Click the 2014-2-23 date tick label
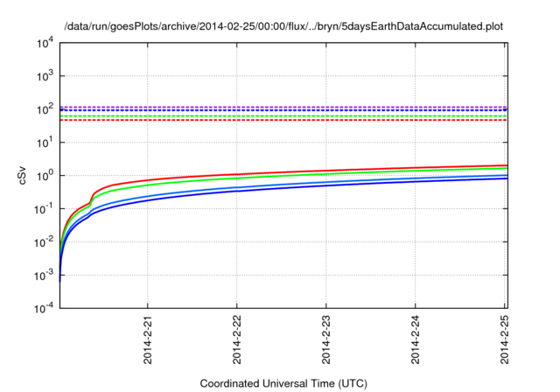Screen dimensions: 560x392 pyautogui.click(x=326, y=339)
